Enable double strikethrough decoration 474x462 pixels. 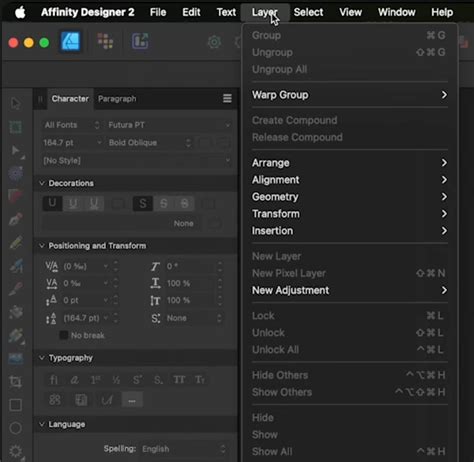[x=184, y=203]
